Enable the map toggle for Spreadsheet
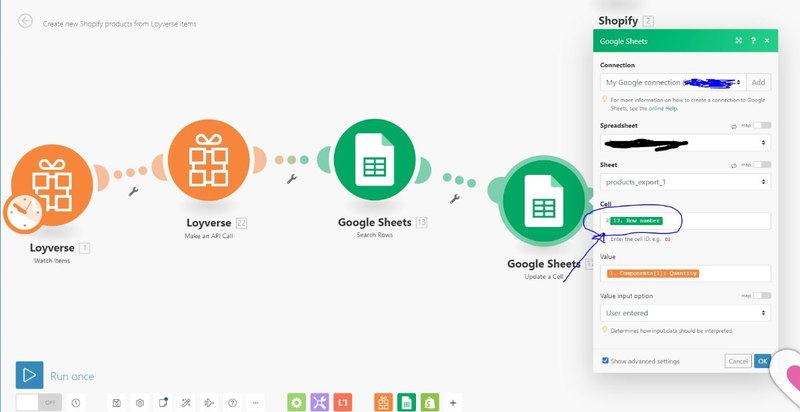Viewport: 800px width, 412px height. [x=761, y=125]
